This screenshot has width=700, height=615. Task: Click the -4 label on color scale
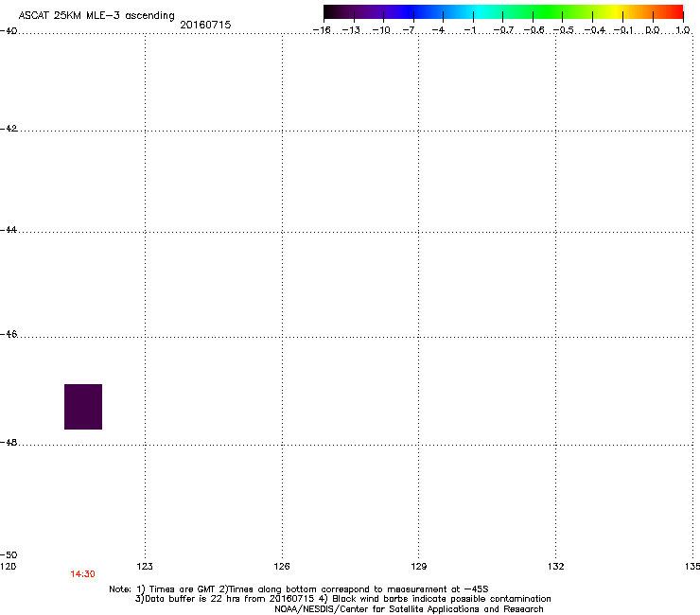[438, 30]
